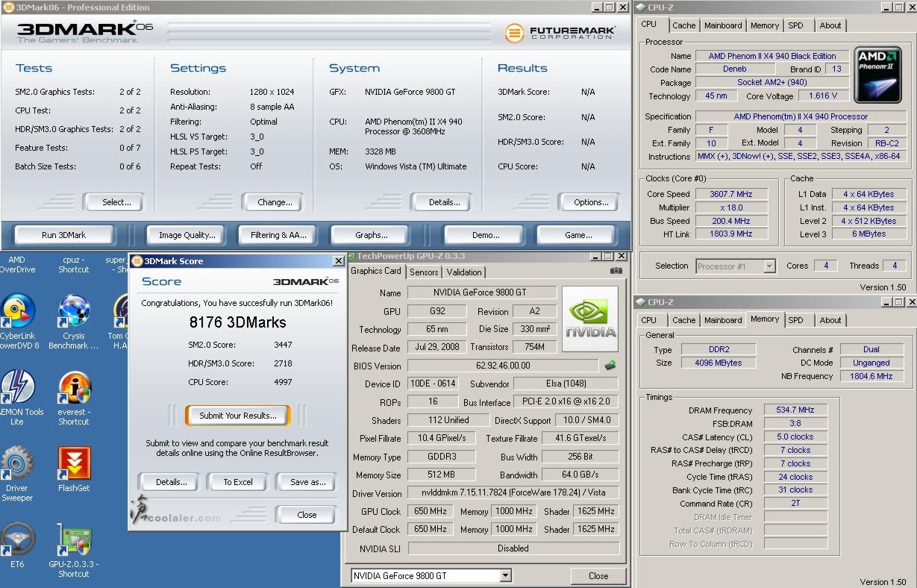Screen dimensions: 917x588
Task: Launch the Demo... button
Action: 486,235
